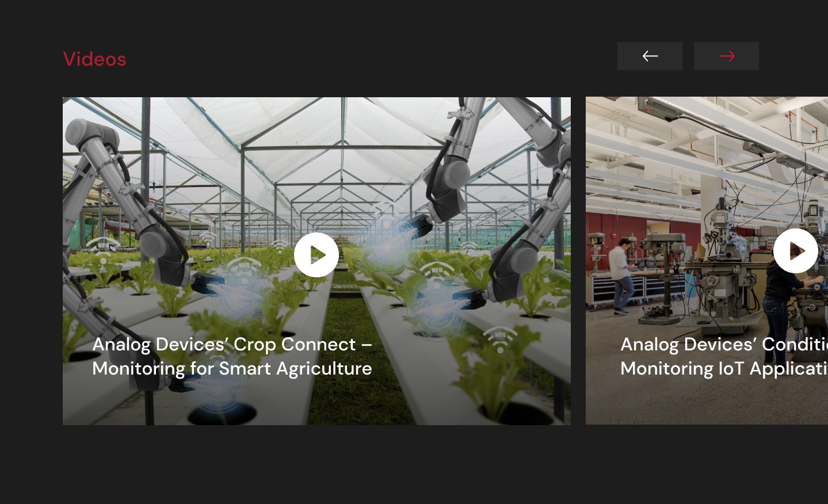
Task: Click the dark next-slide carousel button
Action: (x=726, y=56)
